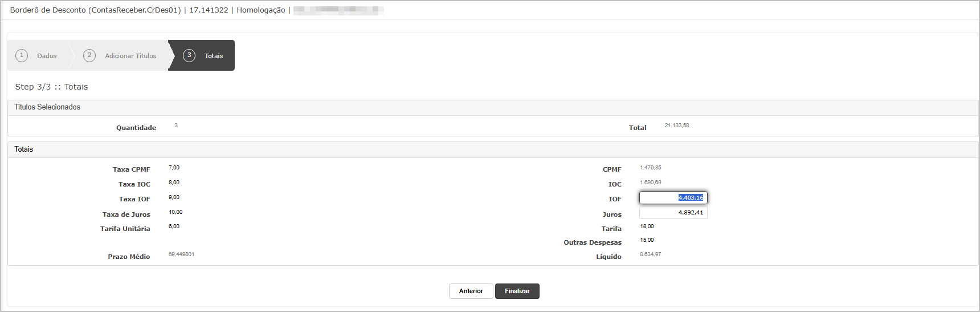Screen dimensions: 980x312
Task: Click the Líquido value 8.634,97
Action: click(x=651, y=254)
